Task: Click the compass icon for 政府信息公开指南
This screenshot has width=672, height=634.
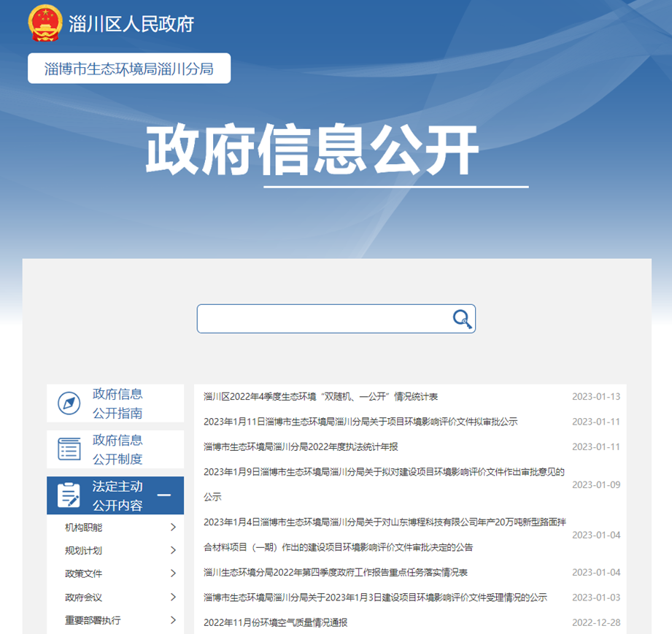Action: point(69,403)
